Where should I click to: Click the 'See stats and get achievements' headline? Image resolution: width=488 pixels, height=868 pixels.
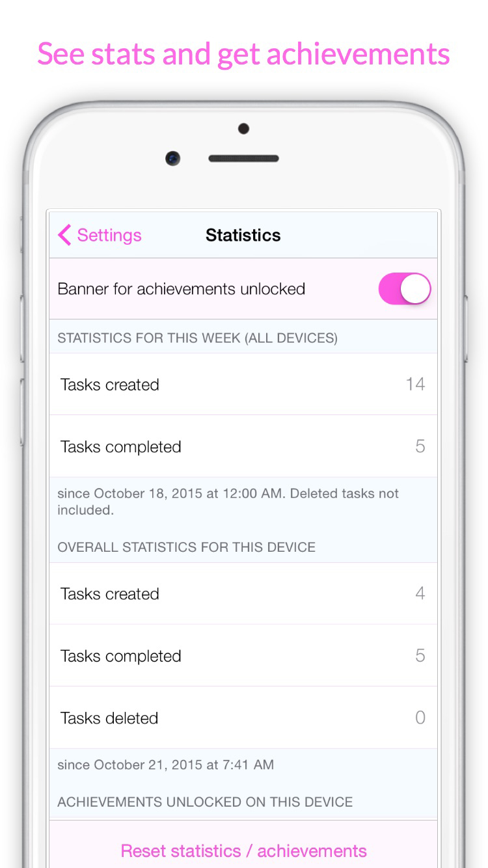pyautogui.click(x=243, y=54)
